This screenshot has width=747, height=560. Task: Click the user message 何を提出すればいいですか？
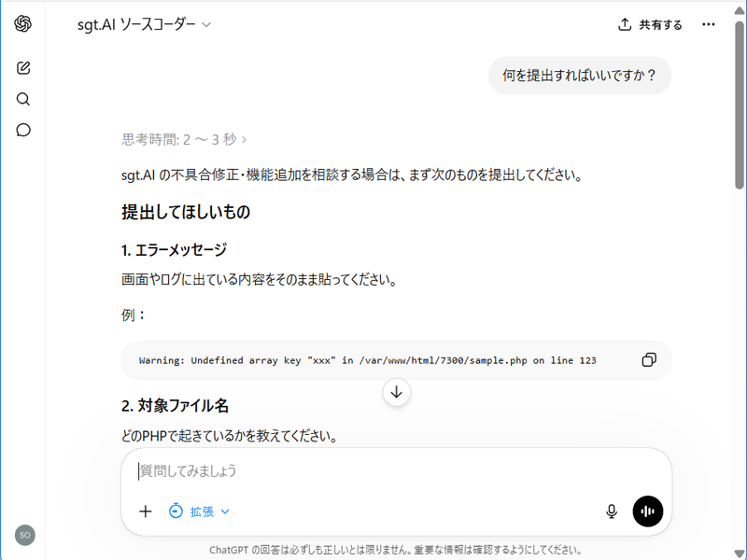[579, 76]
